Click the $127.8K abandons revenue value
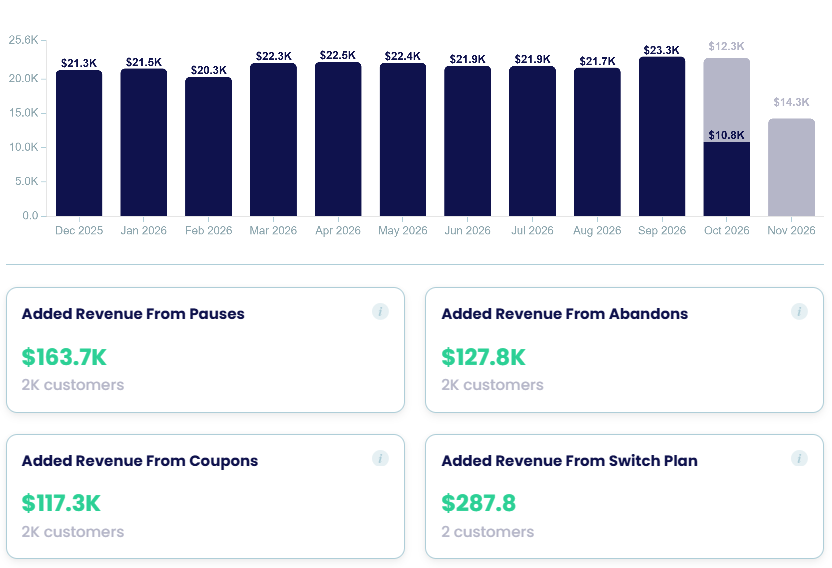The width and height of the screenshot is (832, 568). tap(483, 357)
